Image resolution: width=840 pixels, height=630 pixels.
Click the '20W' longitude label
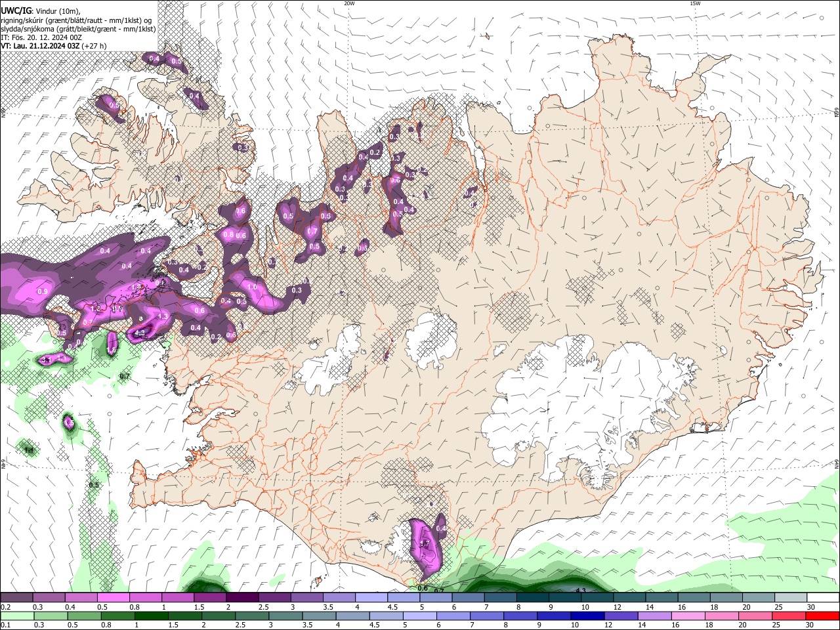click(x=349, y=3)
